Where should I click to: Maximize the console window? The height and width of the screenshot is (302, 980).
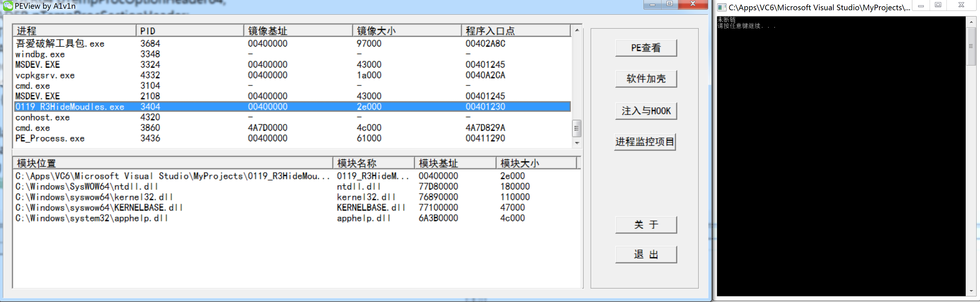point(938,5)
